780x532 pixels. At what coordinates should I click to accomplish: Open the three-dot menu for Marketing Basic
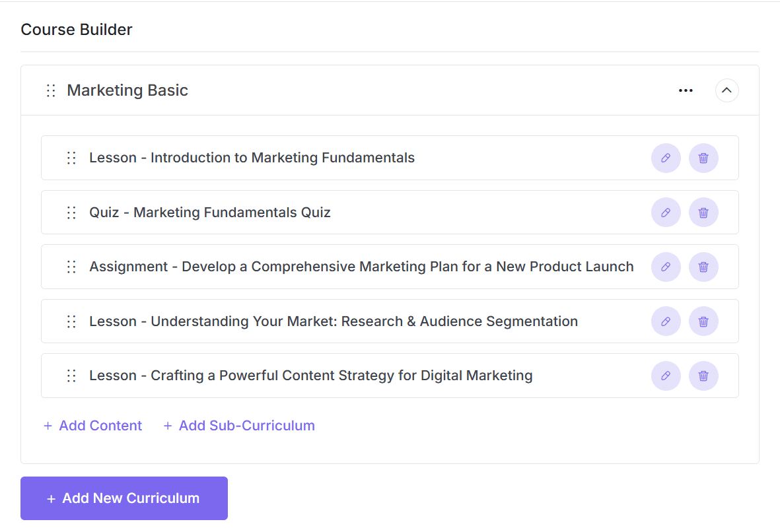pos(686,90)
